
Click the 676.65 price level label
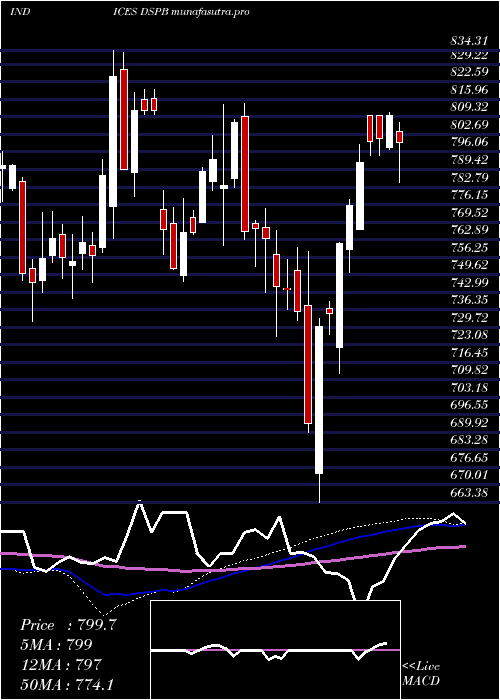coord(469,457)
